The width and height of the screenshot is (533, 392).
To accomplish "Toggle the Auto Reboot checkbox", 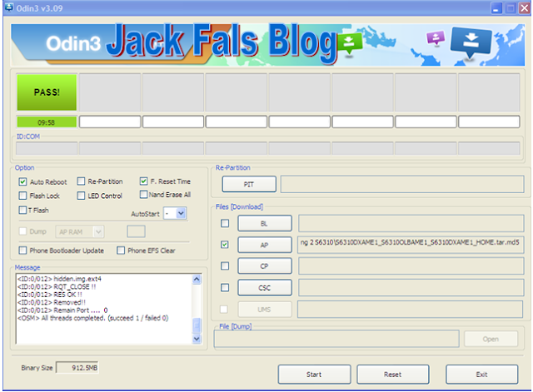I will point(22,181).
